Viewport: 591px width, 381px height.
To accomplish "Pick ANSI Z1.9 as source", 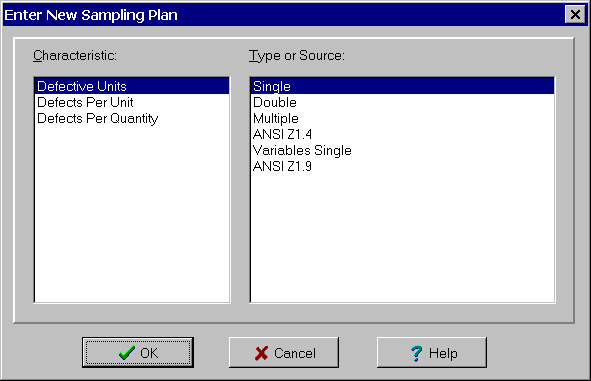I will pos(402,166).
